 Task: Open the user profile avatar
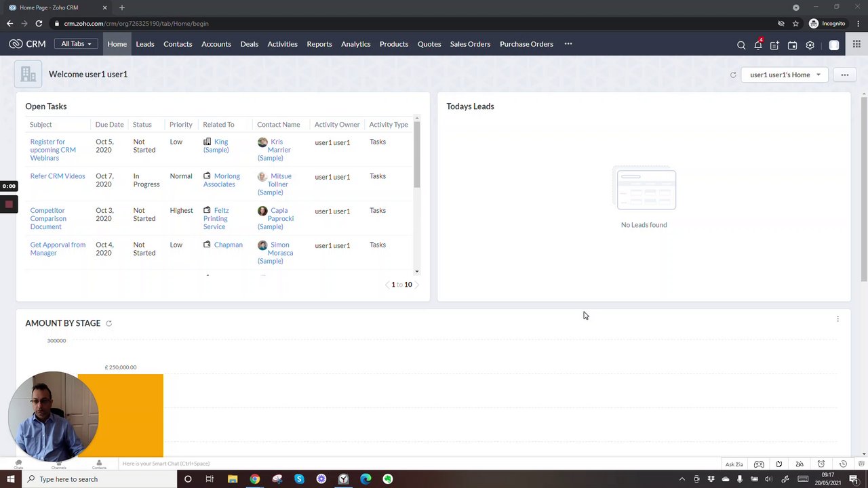(834, 45)
